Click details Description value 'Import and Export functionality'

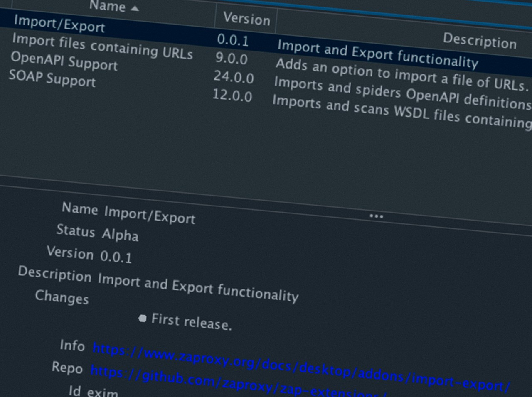198,287
